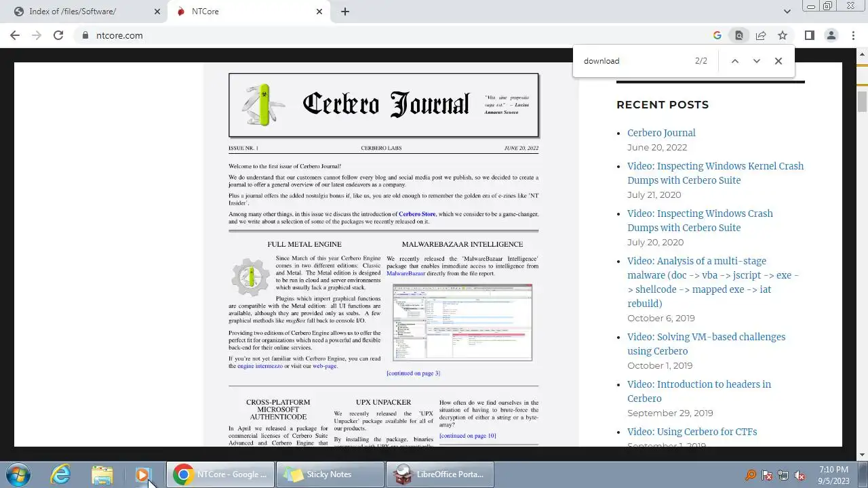
Task: Share this page via the share icon
Action: coord(761,35)
